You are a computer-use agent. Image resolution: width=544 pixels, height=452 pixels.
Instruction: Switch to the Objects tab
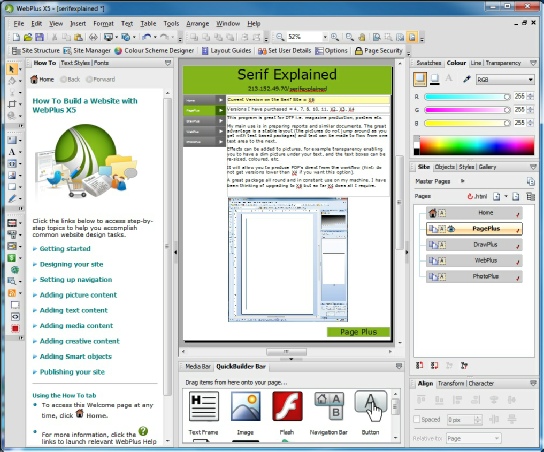tap(444, 167)
